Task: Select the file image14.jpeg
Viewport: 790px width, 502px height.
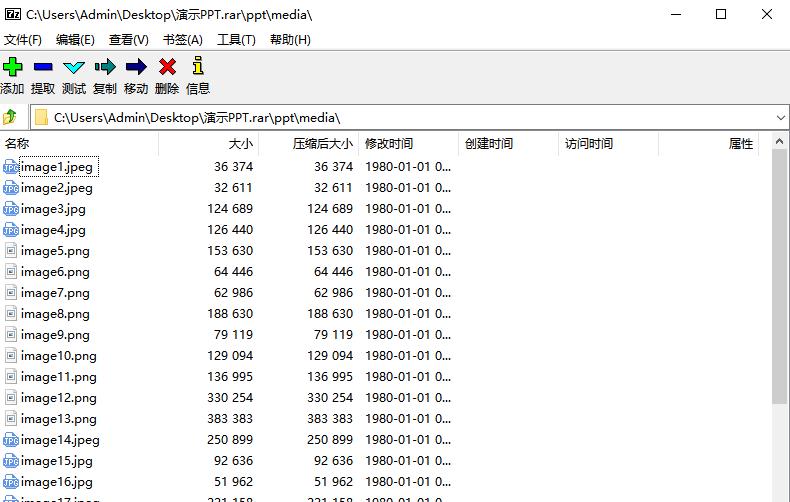Action: (60, 440)
